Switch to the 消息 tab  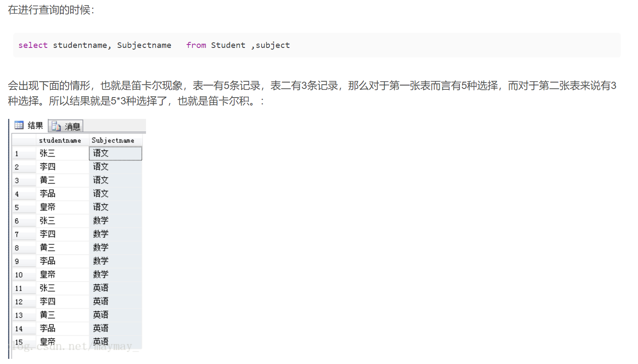point(66,126)
